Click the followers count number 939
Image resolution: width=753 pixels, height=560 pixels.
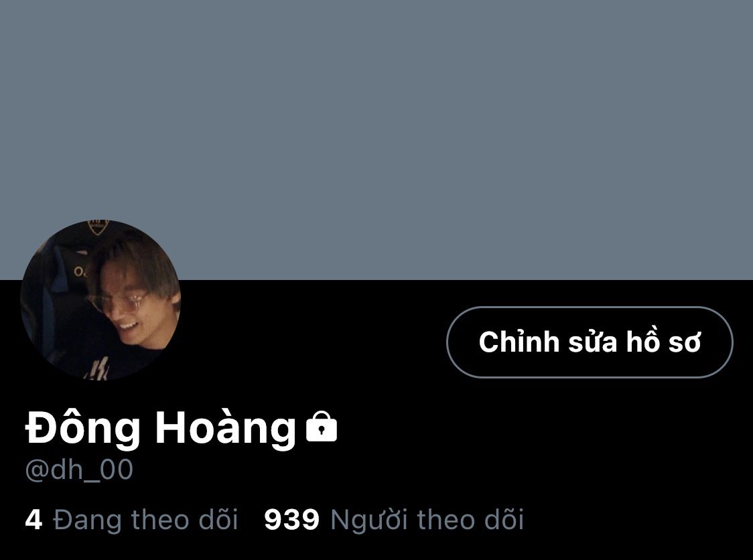pyautogui.click(x=291, y=520)
